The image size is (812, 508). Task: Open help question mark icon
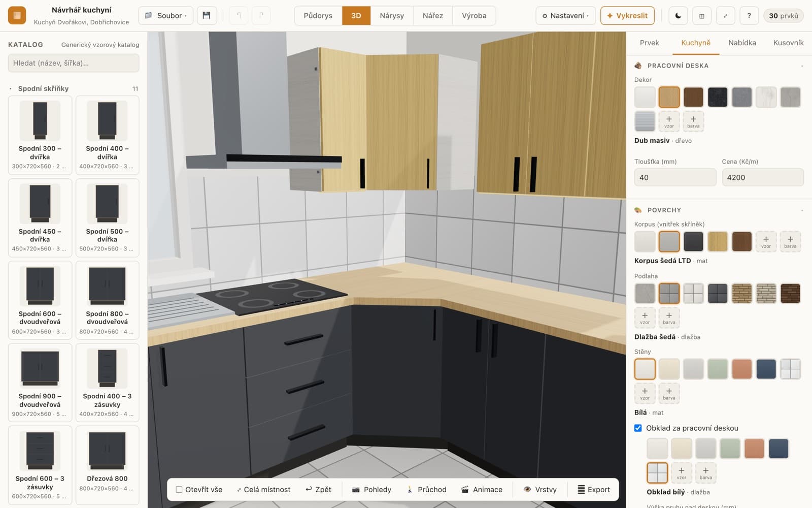(x=749, y=16)
